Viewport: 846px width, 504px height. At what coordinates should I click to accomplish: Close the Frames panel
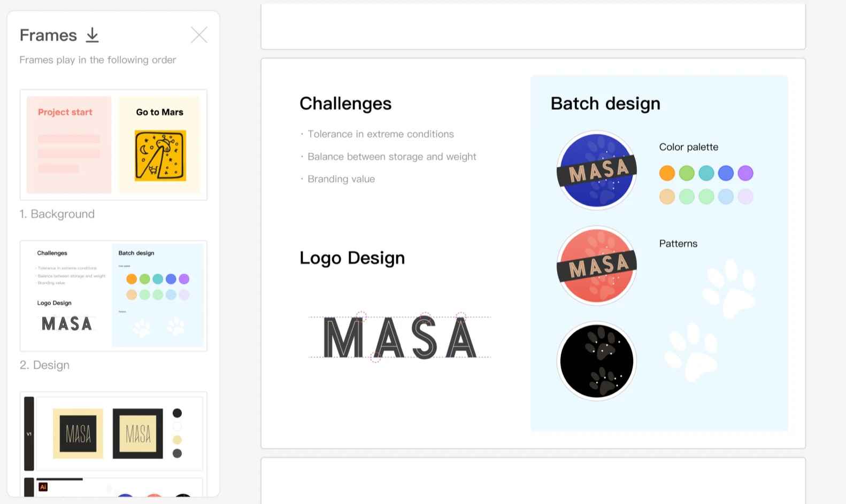pos(199,35)
